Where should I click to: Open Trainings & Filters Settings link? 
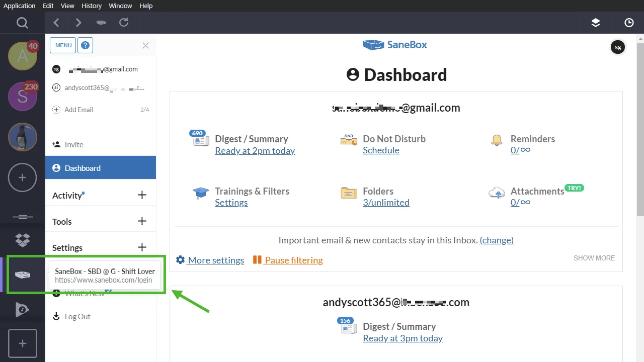[x=231, y=203]
